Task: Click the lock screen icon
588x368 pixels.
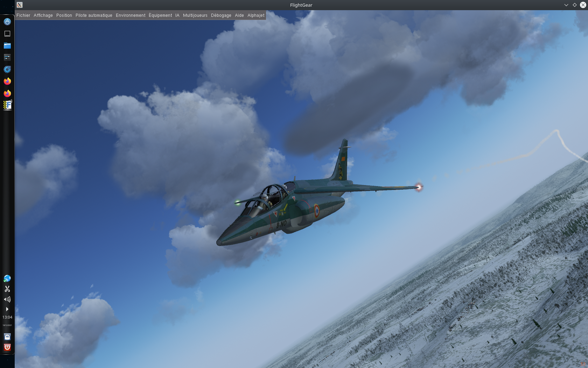Action: point(7,337)
